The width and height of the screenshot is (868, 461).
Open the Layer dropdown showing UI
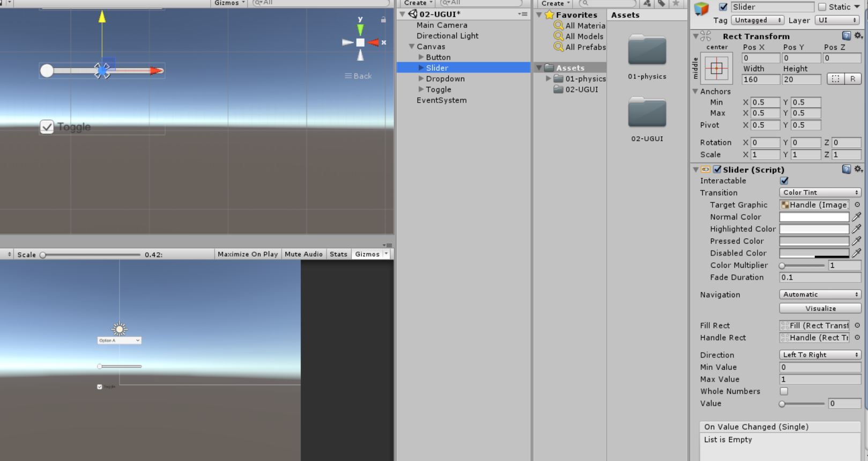pos(837,20)
